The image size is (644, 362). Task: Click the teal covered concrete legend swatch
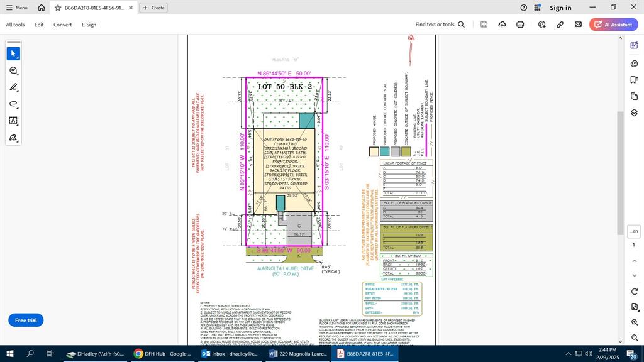tap(384, 151)
